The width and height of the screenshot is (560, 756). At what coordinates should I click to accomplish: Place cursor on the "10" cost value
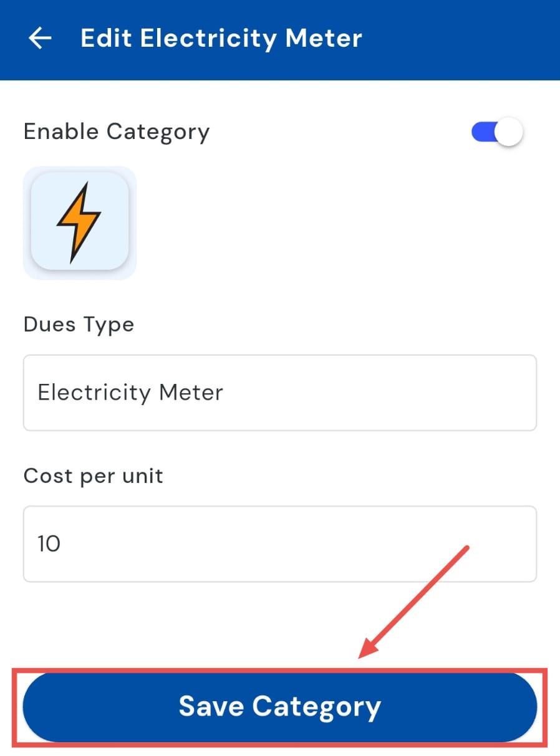(49, 544)
